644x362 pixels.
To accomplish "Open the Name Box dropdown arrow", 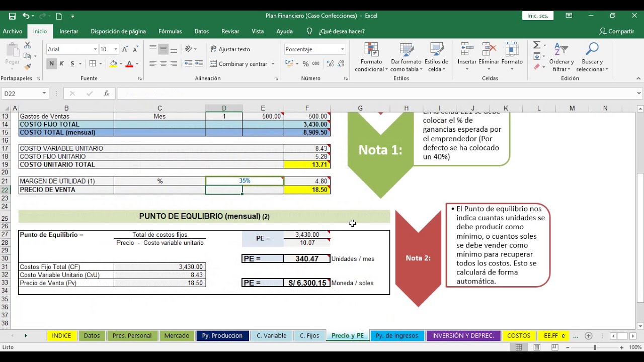I will tap(44, 94).
